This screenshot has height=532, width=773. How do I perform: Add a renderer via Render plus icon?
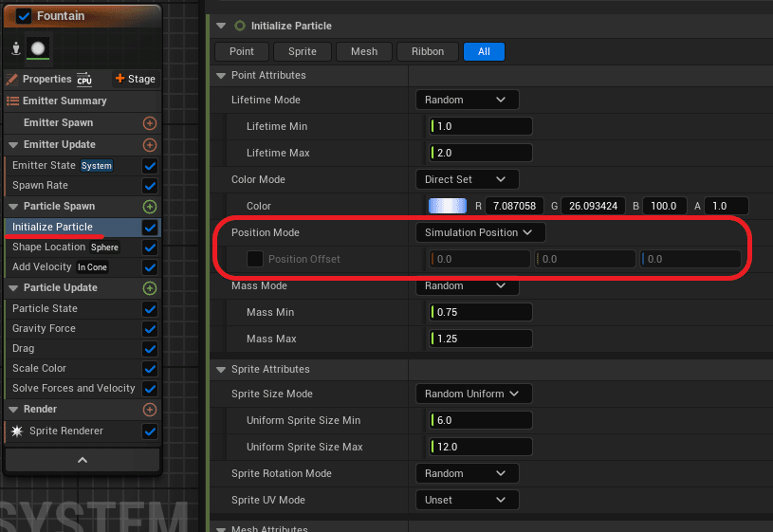pyautogui.click(x=150, y=410)
